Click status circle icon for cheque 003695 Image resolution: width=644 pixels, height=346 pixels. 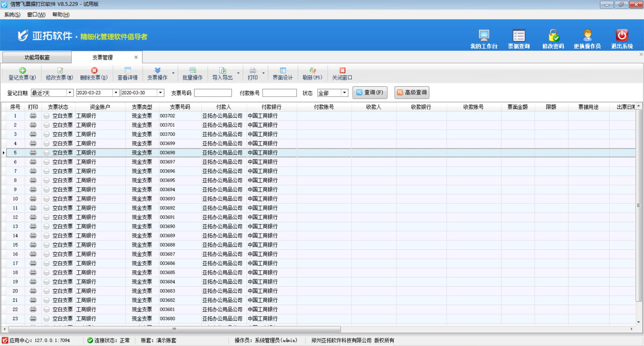pyautogui.click(x=47, y=180)
